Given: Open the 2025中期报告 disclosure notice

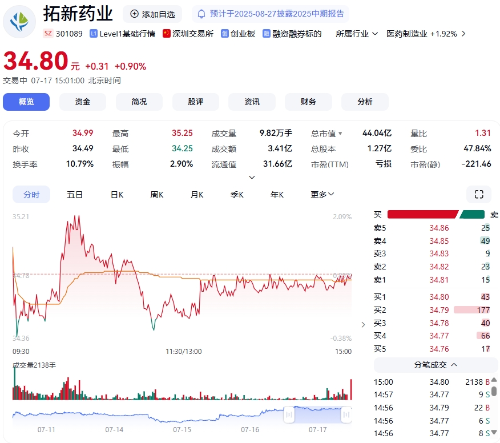Looking at the screenshot, I should coord(270,14).
